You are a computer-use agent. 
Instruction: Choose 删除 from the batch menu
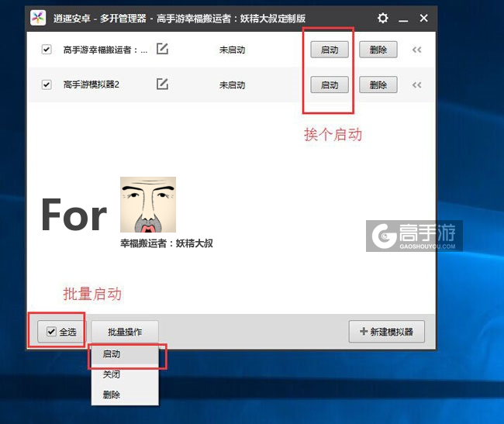click(112, 395)
